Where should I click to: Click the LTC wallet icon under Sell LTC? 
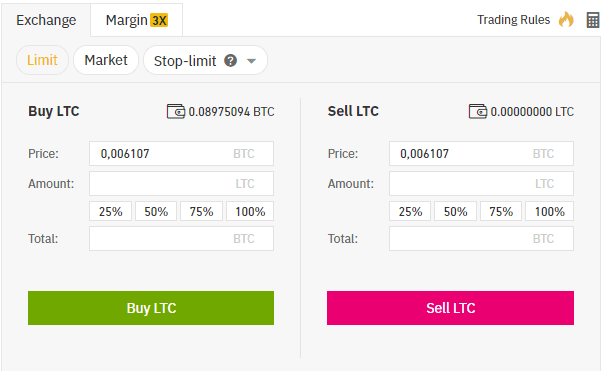pyautogui.click(x=478, y=112)
